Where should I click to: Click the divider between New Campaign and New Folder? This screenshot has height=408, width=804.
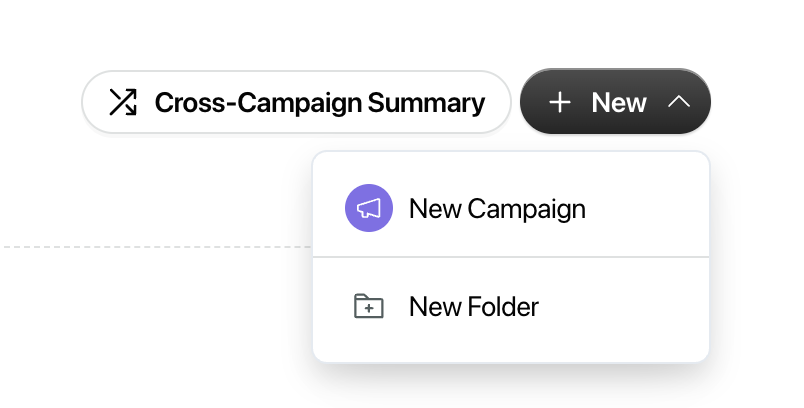[x=511, y=257]
